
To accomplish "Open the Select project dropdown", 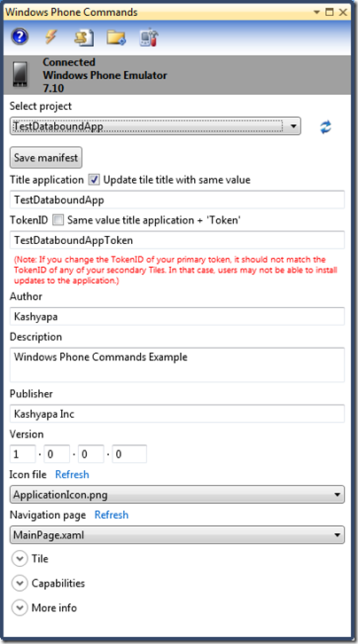I will pyautogui.click(x=155, y=126).
